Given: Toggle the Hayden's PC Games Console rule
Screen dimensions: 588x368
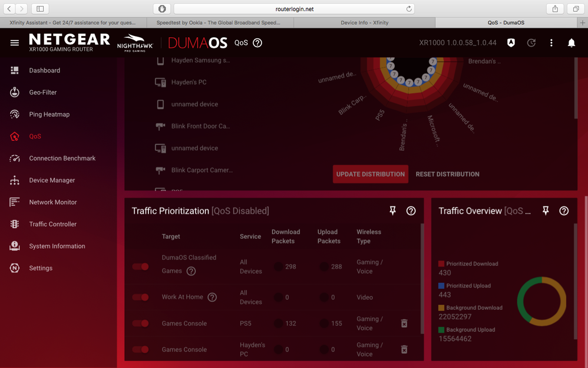Looking at the screenshot, I should click(141, 350).
